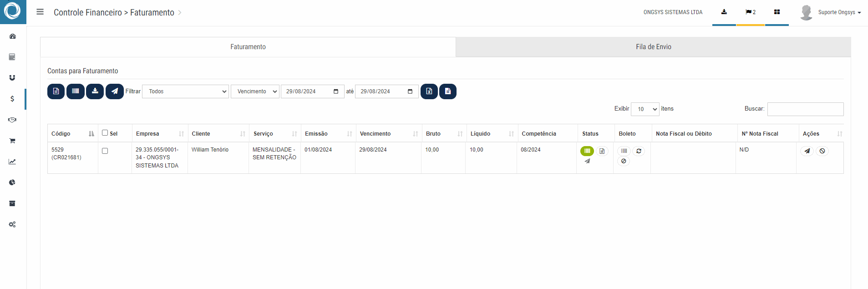Click the Faturamento breadcrumb link
Image resolution: width=868 pixels, height=289 pixels.
(152, 13)
